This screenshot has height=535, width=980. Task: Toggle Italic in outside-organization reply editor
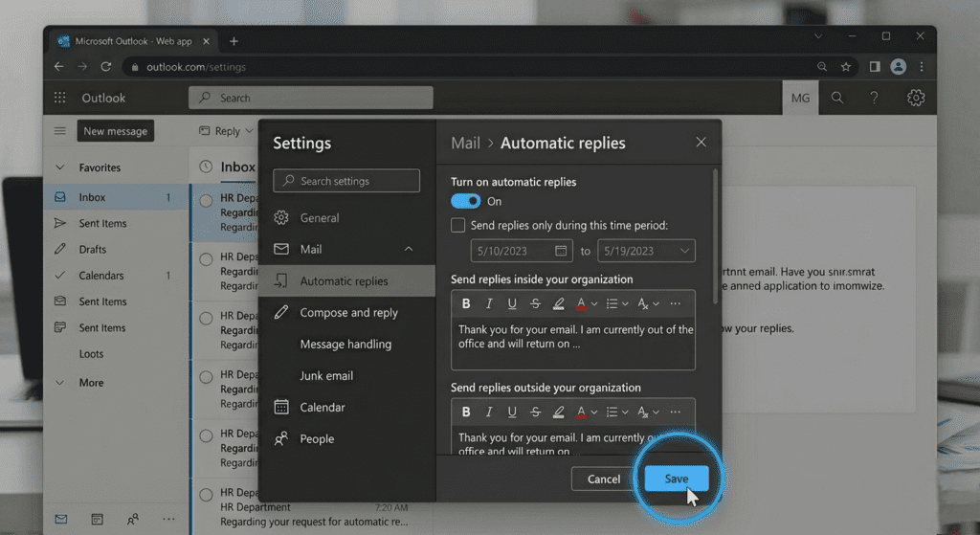[489, 412]
